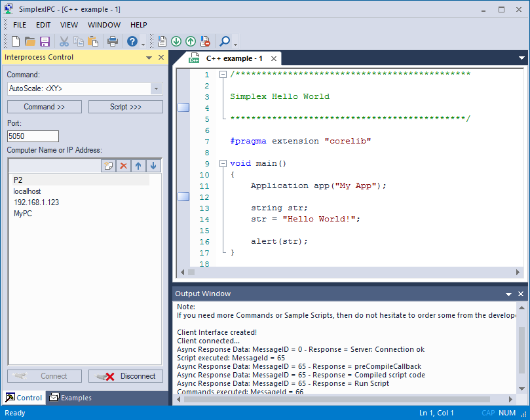Click the New file toolbar icon
The width and height of the screenshot is (530, 420).
(x=16, y=41)
